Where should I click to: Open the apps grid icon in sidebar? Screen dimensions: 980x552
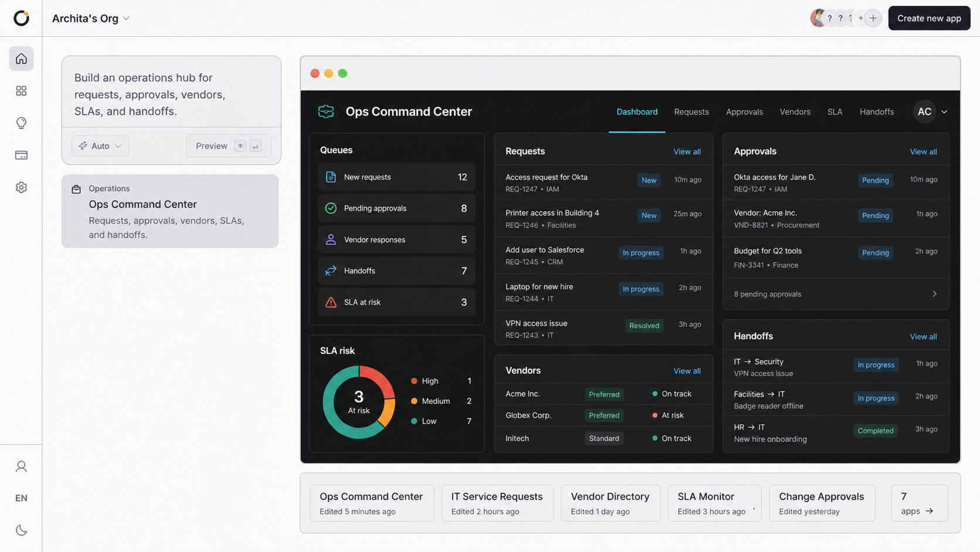pos(21,91)
